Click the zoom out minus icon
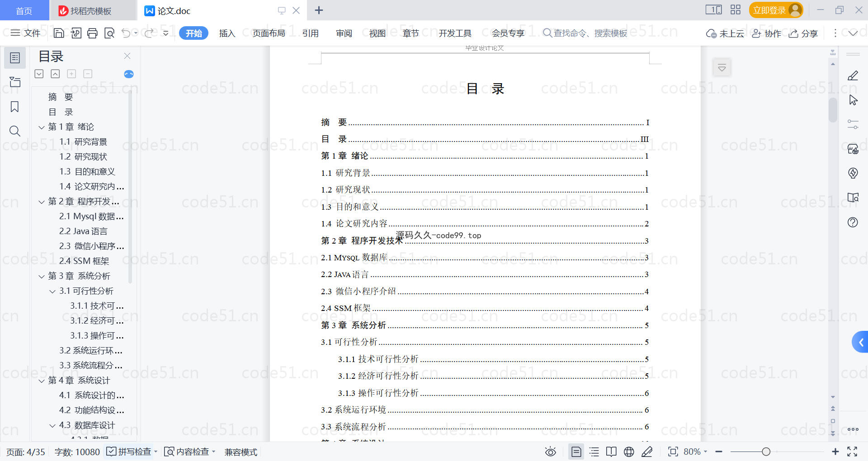 (719, 452)
